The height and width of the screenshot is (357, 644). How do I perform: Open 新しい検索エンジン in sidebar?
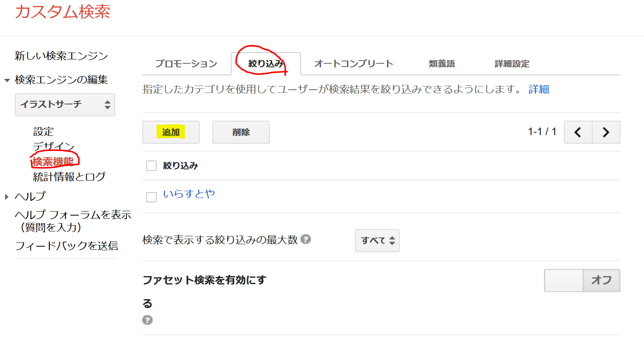click(x=61, y=56)
